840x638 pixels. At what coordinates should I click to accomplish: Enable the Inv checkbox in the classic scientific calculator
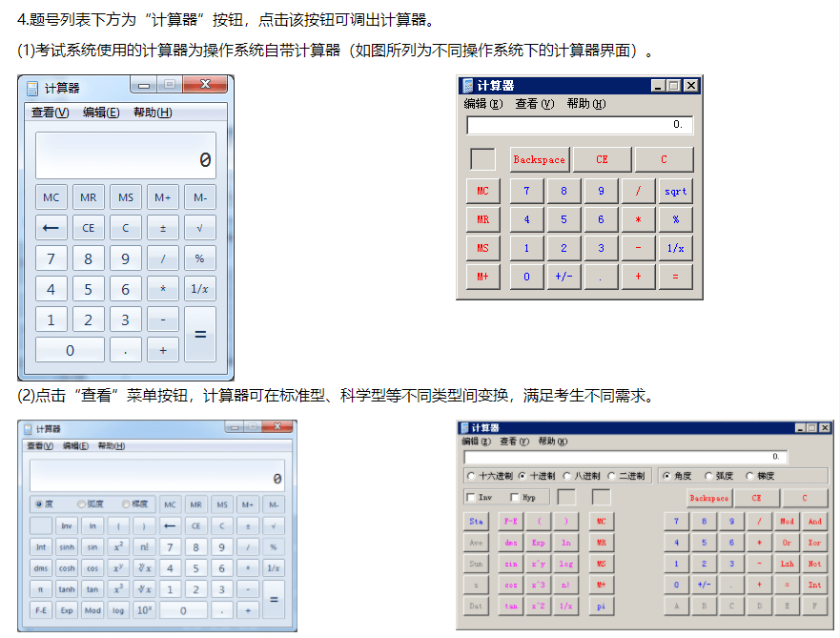pos(471,498)
